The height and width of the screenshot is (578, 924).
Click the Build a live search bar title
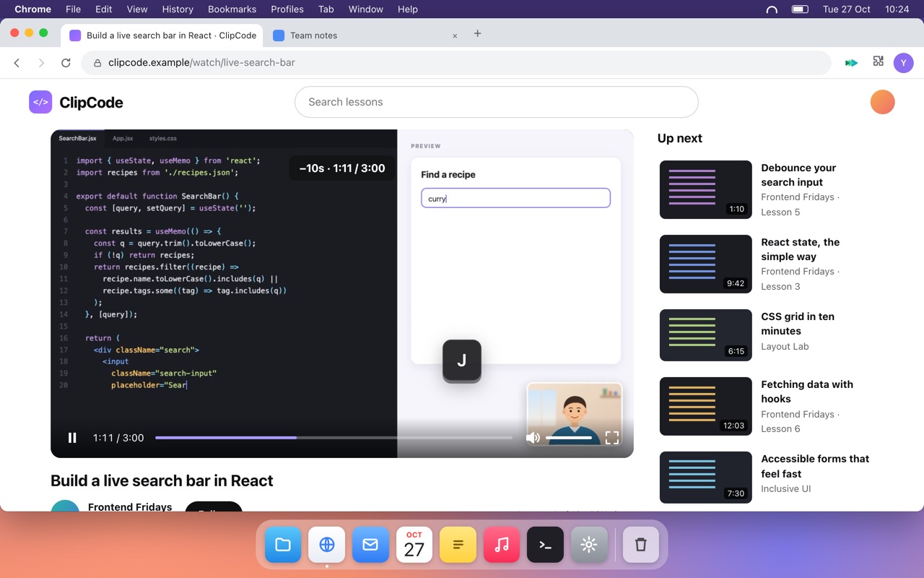tap(162, 480)
